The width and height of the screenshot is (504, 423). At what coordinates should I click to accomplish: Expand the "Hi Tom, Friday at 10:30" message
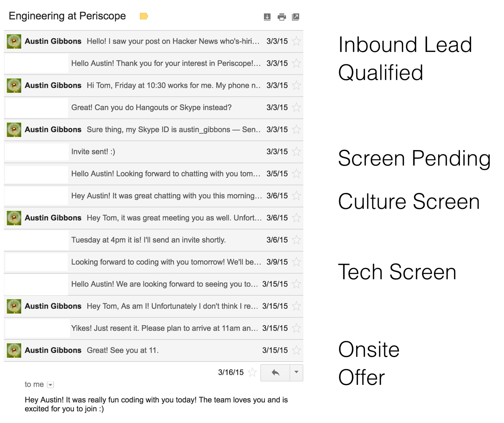173,85
